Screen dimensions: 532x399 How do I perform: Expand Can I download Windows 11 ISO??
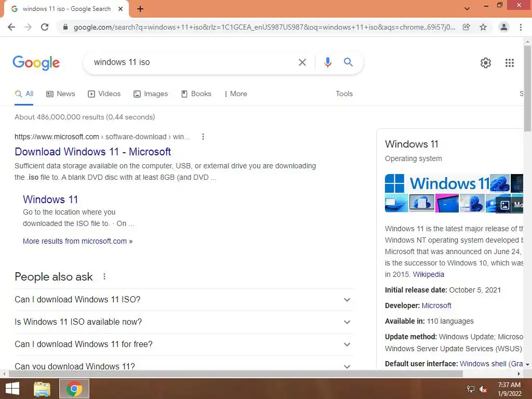pos(184,300)
